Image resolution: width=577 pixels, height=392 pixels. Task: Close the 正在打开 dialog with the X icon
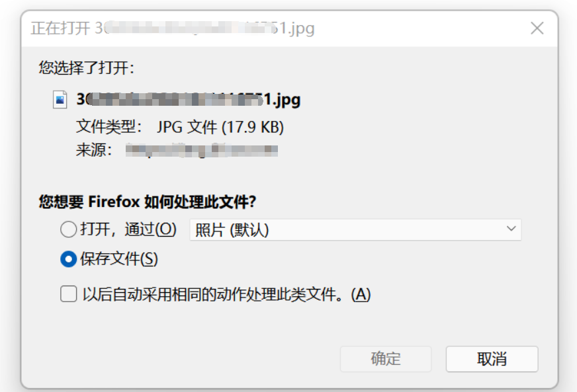pyautogui.click(x=537, y=28)
